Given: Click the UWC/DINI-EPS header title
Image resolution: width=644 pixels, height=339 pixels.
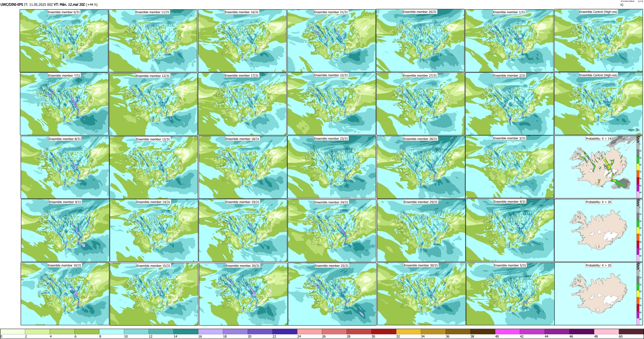Looking at the screenshot, I should [12, 4].
